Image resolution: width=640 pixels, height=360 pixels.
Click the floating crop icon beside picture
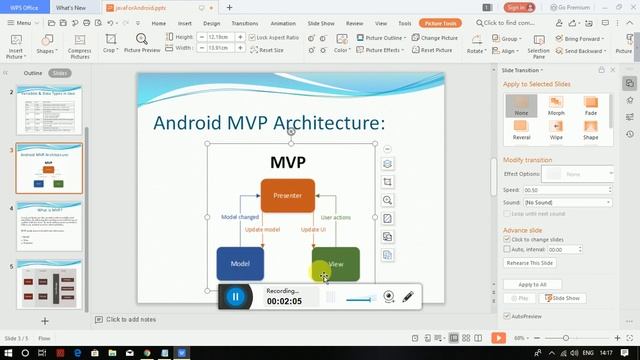(387, 182)
